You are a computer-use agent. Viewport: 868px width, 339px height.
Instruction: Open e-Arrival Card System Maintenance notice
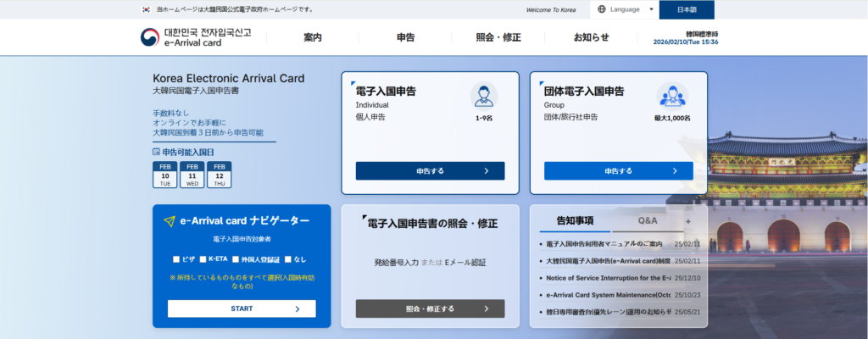coord(608,295)
